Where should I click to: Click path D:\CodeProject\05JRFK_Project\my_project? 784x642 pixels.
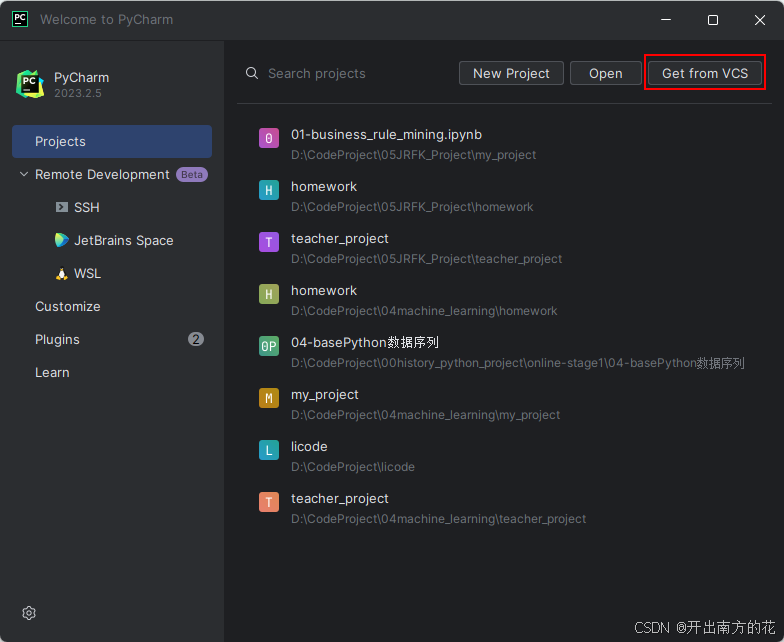point(414,155)
